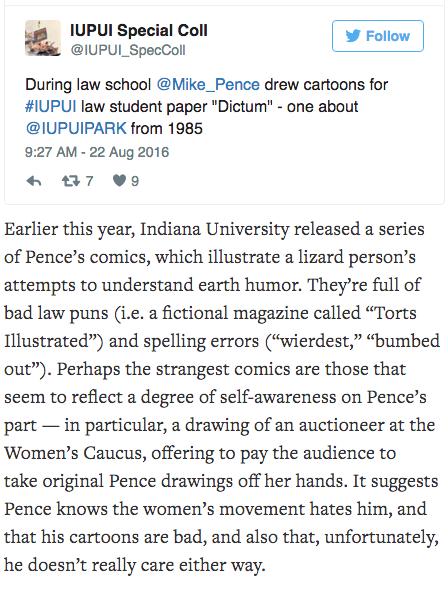Like the tweet with the heart icon
The width and height of the screenshot is (448, 592).
point(119,181)
